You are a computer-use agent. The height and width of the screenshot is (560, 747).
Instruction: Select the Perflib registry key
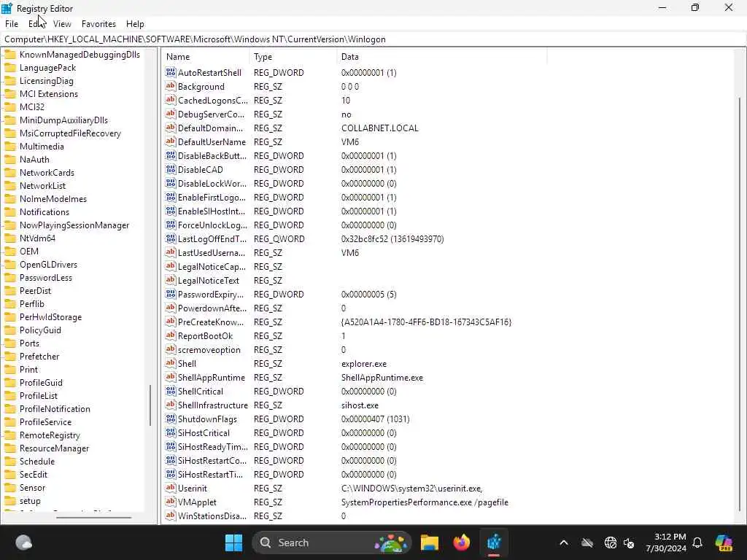click(x=31, y=304)
